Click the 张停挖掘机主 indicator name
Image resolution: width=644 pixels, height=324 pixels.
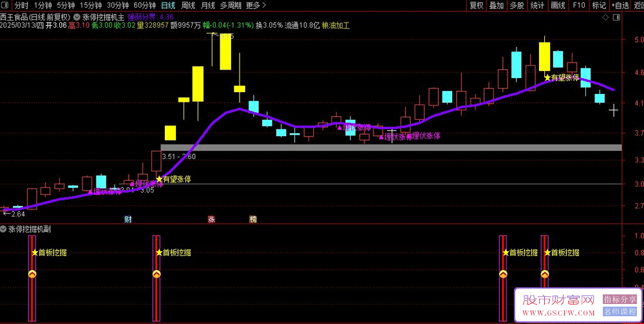pyautogui.click(x=103, y=17)
